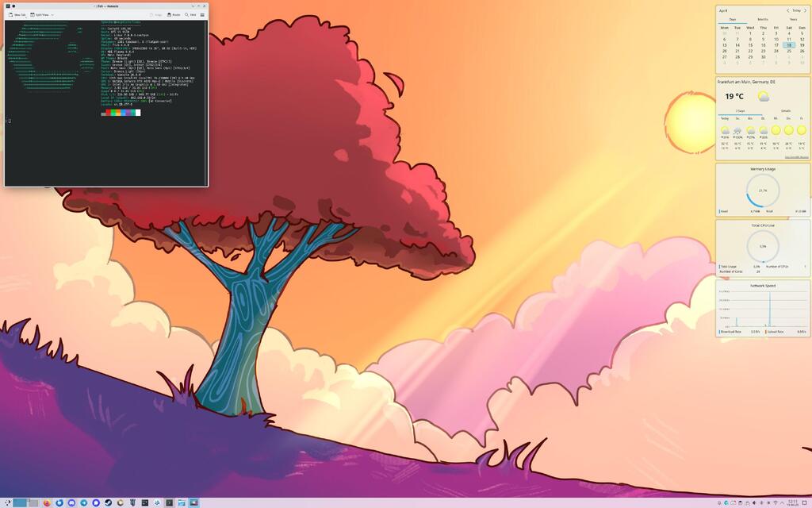Open the application launcher on the taskbar

8,502
